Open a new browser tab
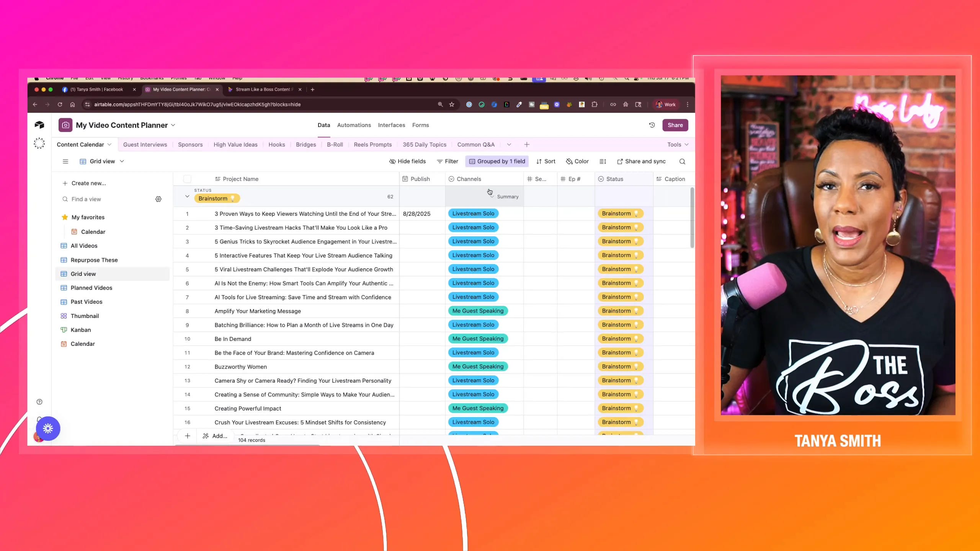Screen dimensions: 980x551 [x=312, y=90]
